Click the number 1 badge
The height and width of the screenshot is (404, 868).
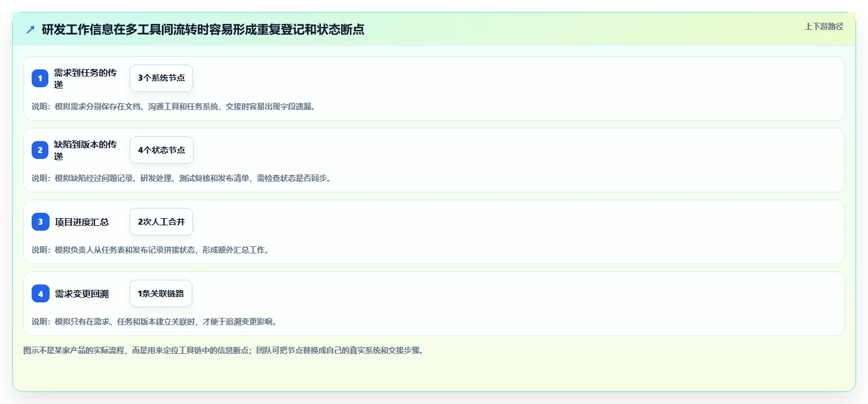pos(40,78)
